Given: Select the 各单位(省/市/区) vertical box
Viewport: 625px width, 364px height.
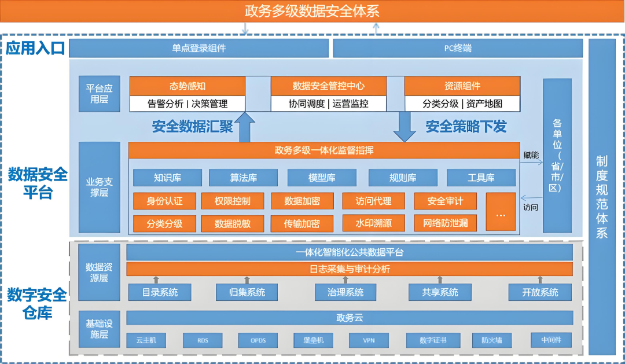Looking at the screenshot, I should [x=557, y=156].
